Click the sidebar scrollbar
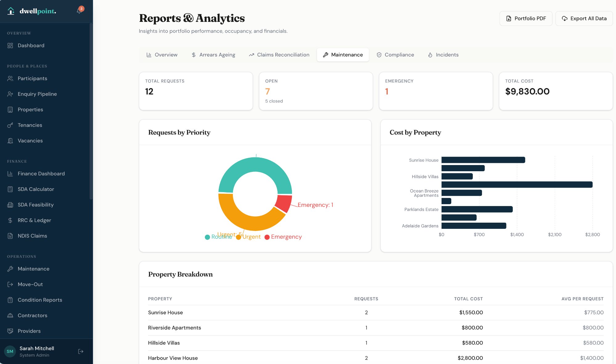Screen dimensions: 616x364 coord(91,111)
